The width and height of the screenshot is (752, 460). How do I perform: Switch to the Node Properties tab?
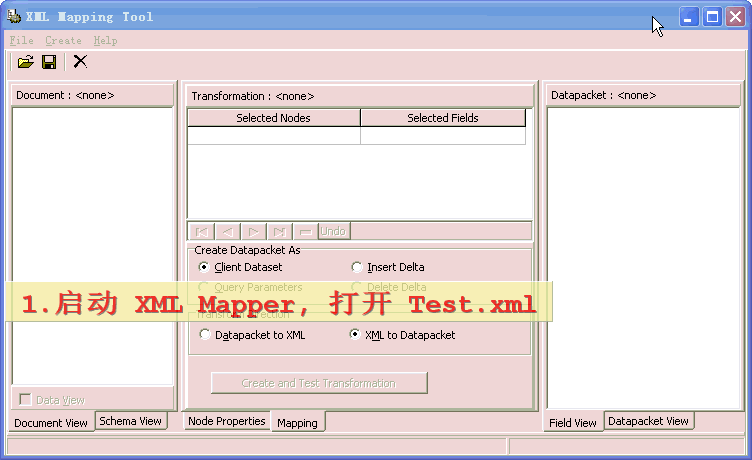[226, 421]
